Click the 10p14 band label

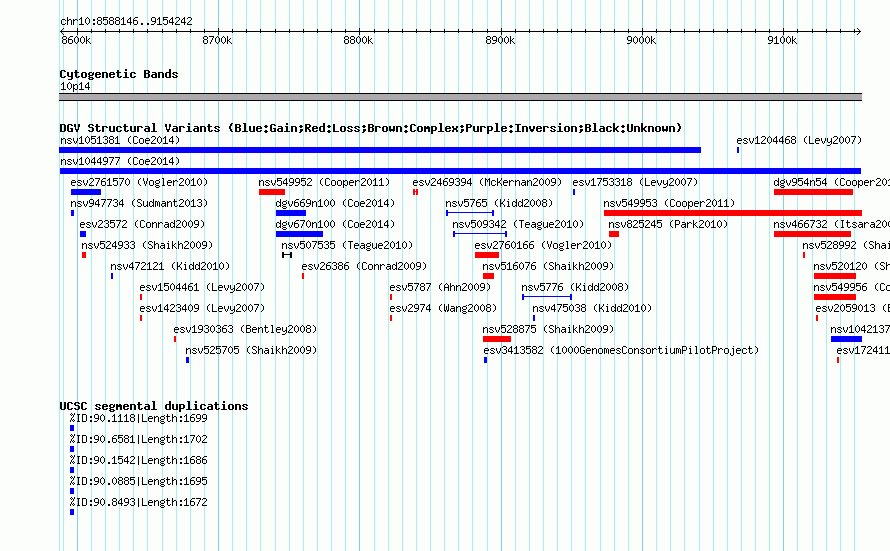(75, 86)
